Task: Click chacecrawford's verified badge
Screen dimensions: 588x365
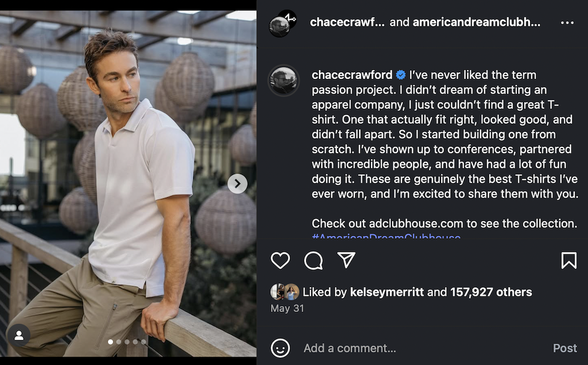Action: pos(400,74)
